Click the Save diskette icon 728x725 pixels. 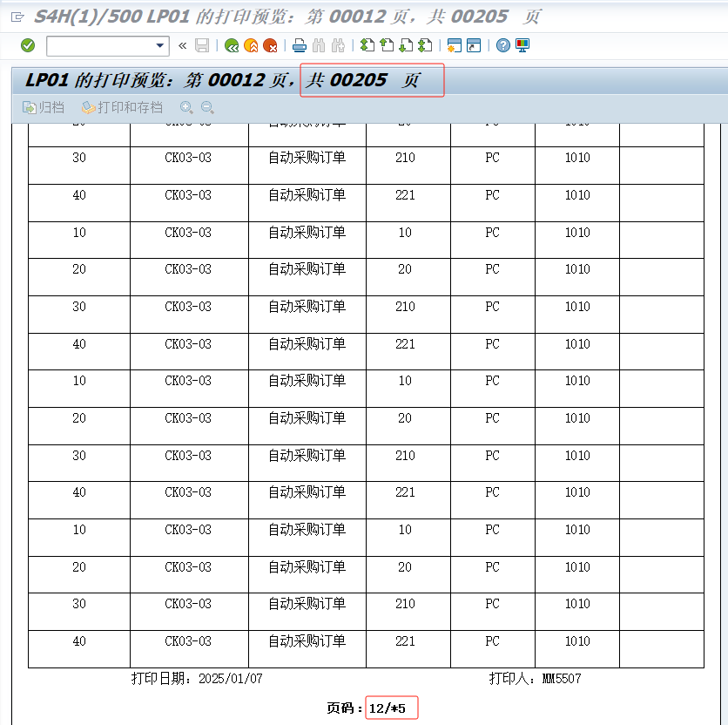pos(202,45)
